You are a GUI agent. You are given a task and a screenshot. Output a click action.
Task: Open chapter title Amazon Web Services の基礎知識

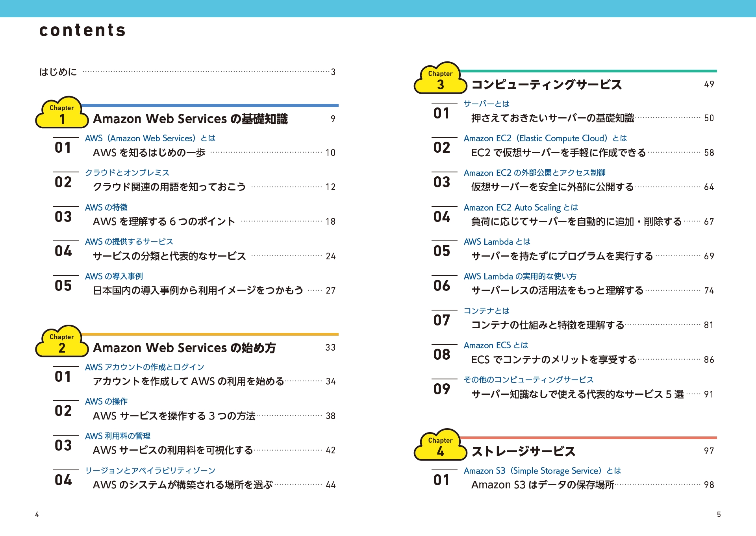[x=190, y=118]
